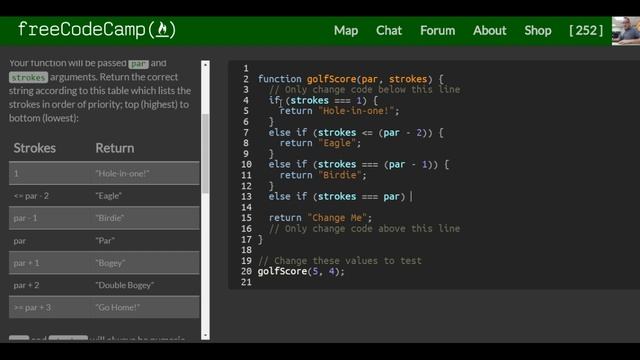Viewport: 640px width, 360px height.
Task: Click the highlighted "strokes" code tag in instructions
Action: pyautogui.click(x=28, y=77)
